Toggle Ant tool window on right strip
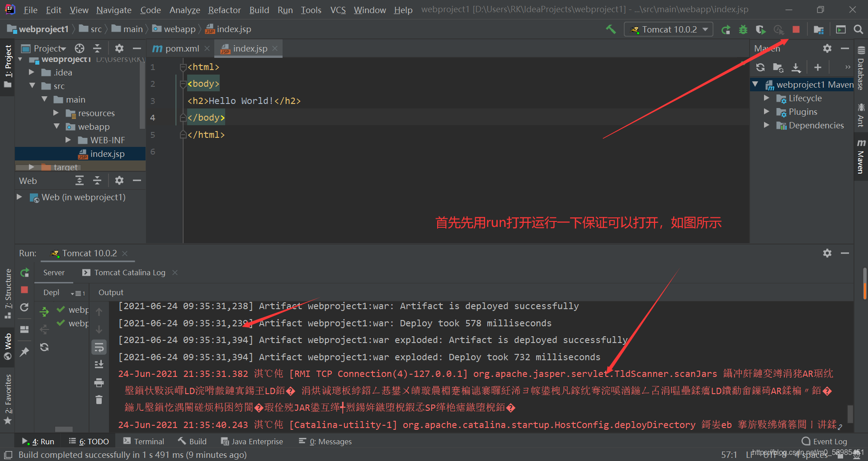This screenshot has height=461, width=868. tap(861, 115)
